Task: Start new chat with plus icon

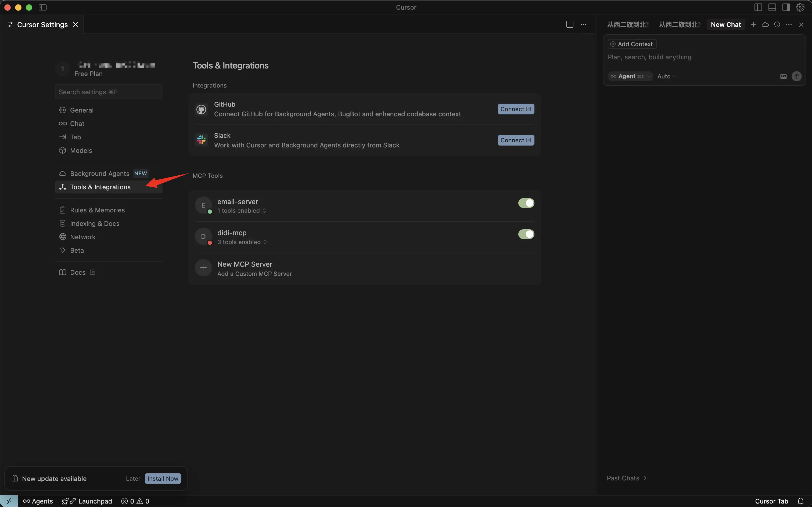Action: coord(753,24)
